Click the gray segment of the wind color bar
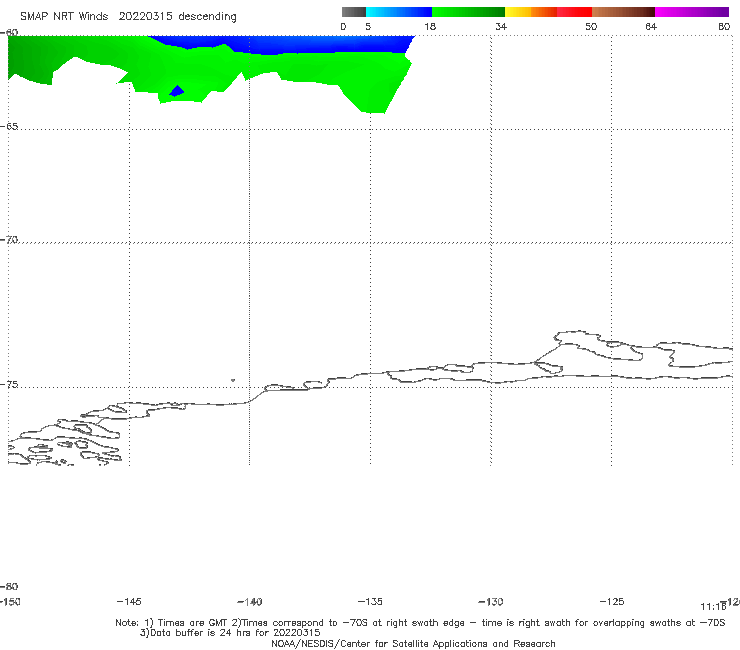Image resolution: width=740 pixels, height=650 pixels. click(x=354, y=12)
